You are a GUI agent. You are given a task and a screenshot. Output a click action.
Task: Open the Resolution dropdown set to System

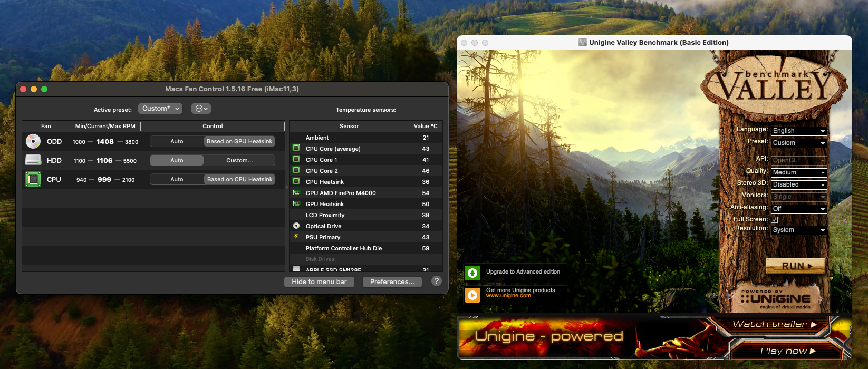click(x=798, y=230)
